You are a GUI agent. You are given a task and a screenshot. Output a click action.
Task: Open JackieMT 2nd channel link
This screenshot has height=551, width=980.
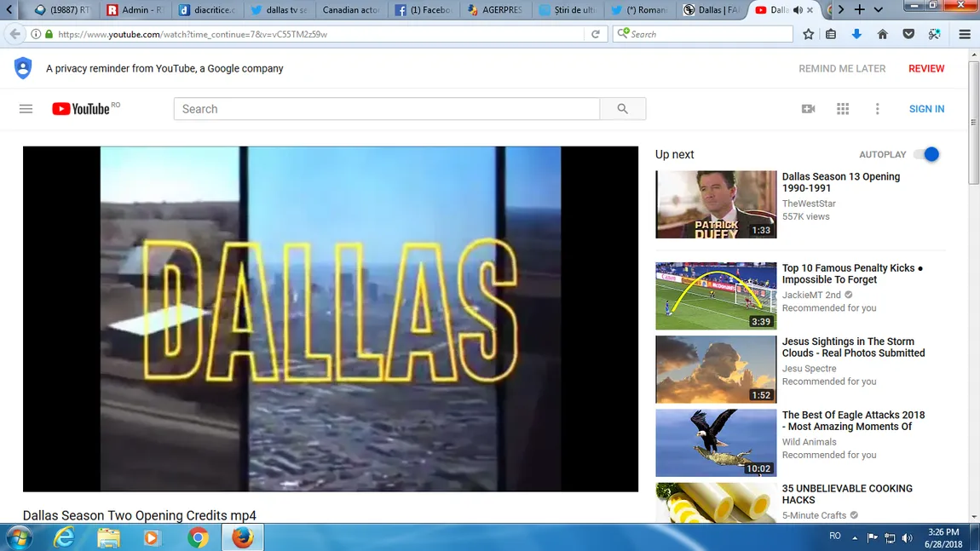811,295
